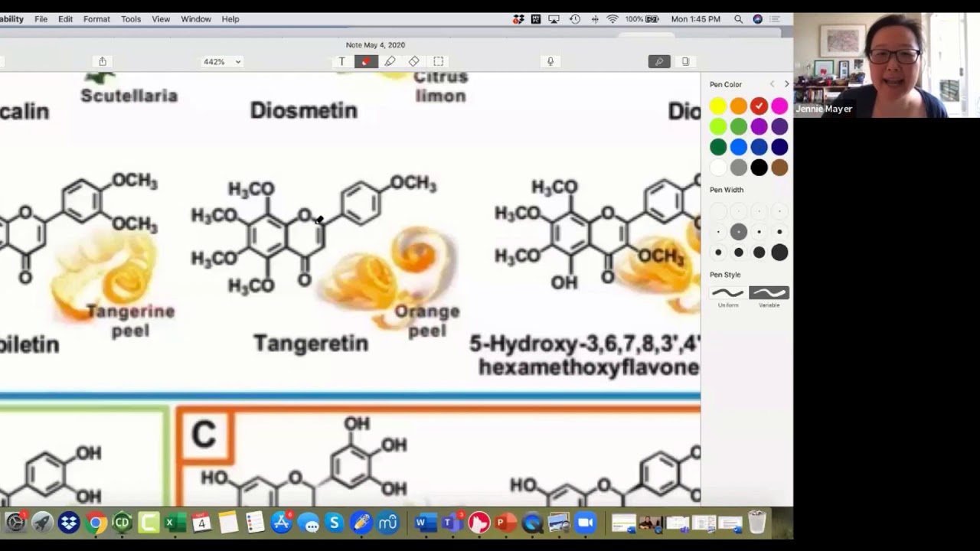Select the largest pen width dot
980x551 pixels.
pos(779,252)
